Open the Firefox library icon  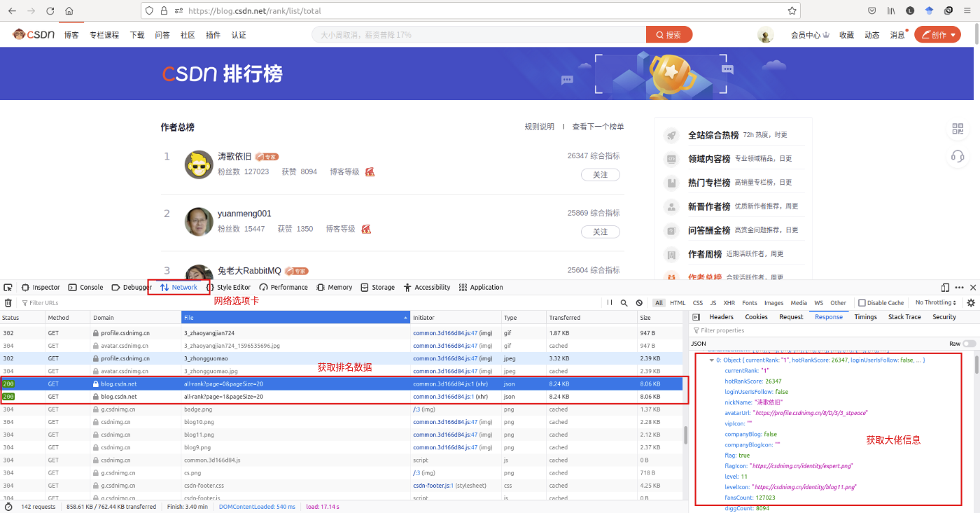pyautogui.click(x=891, y=11)
